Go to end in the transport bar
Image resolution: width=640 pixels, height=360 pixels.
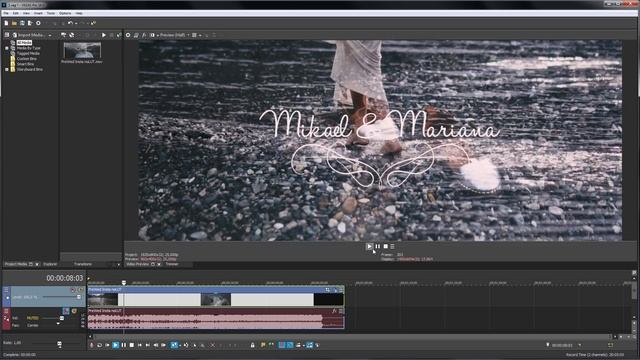coord(148,345)
